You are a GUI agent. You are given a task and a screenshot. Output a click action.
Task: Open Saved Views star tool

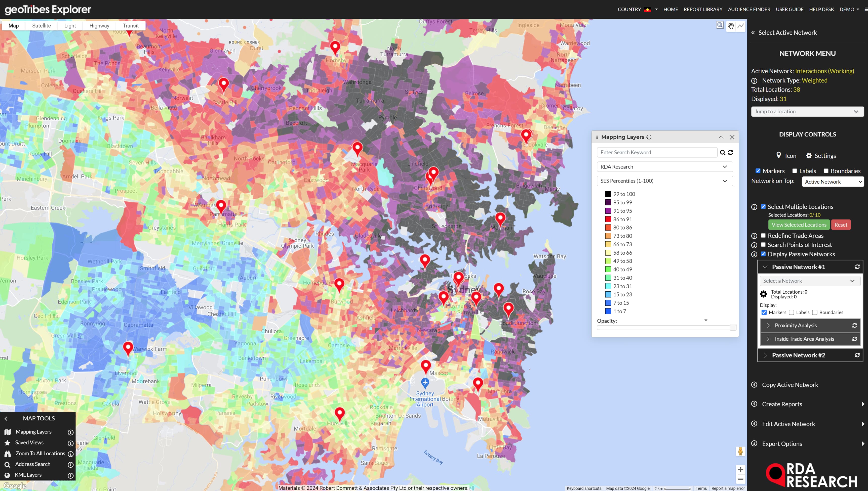[24, 442]
